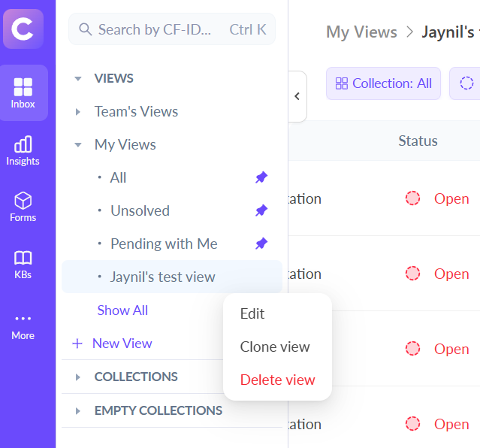This screenshot has height=448, width=480.
Task: Unpin the All view
Action: point(261,177)
